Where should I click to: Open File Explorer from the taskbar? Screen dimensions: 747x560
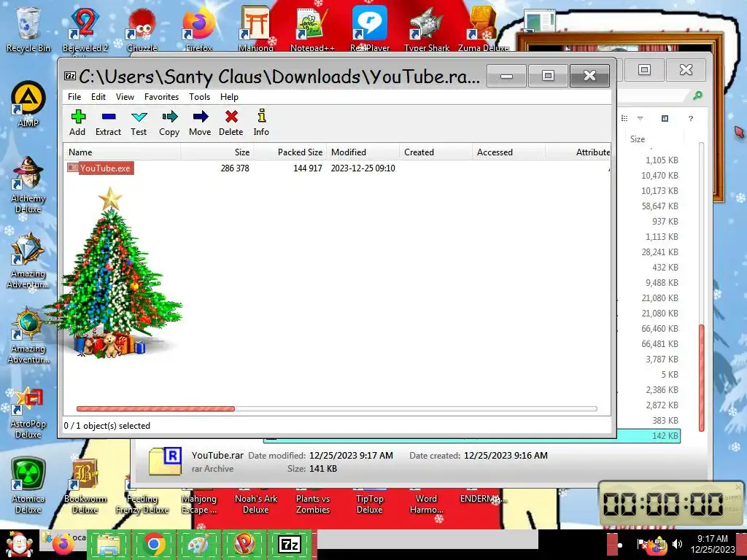point(109,544)
